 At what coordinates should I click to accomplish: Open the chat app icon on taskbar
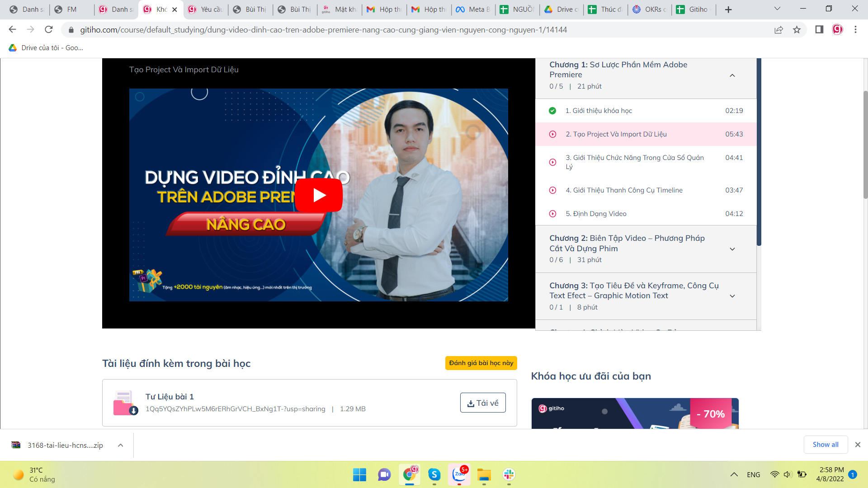click(384, 474)
